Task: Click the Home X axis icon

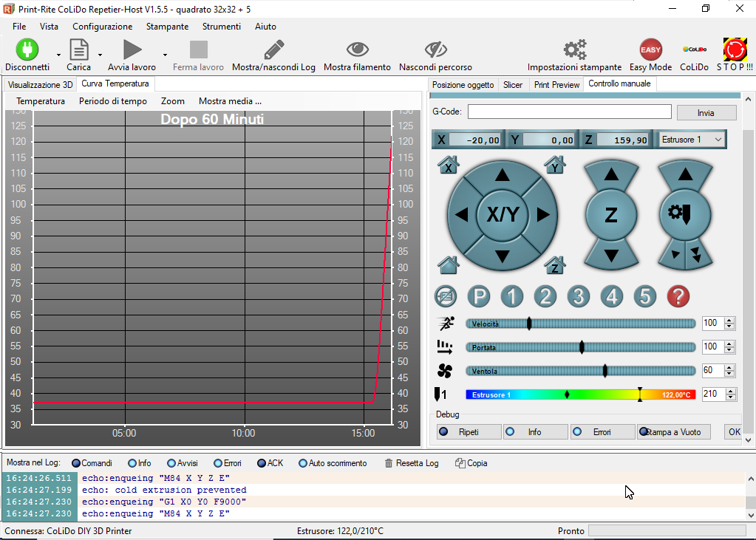Action: 449,165
